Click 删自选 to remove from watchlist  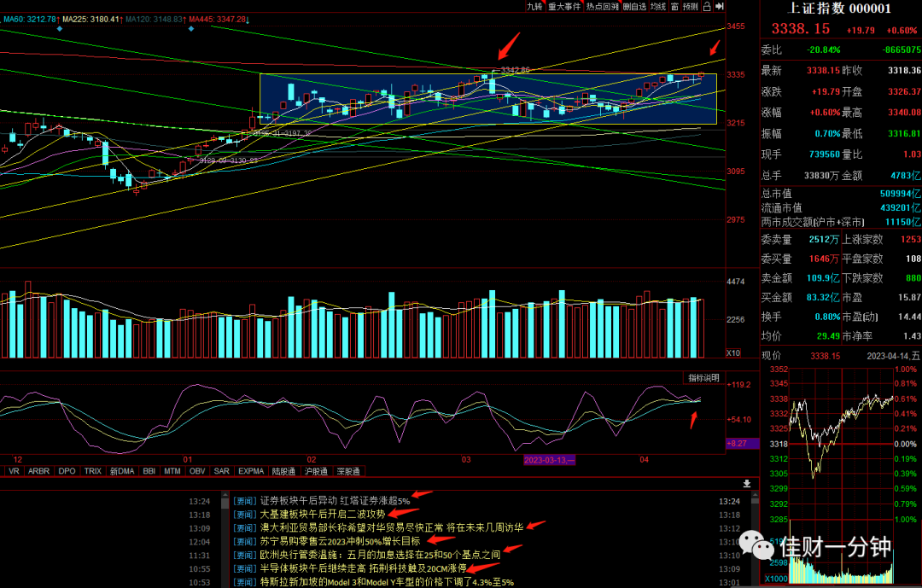634,7
